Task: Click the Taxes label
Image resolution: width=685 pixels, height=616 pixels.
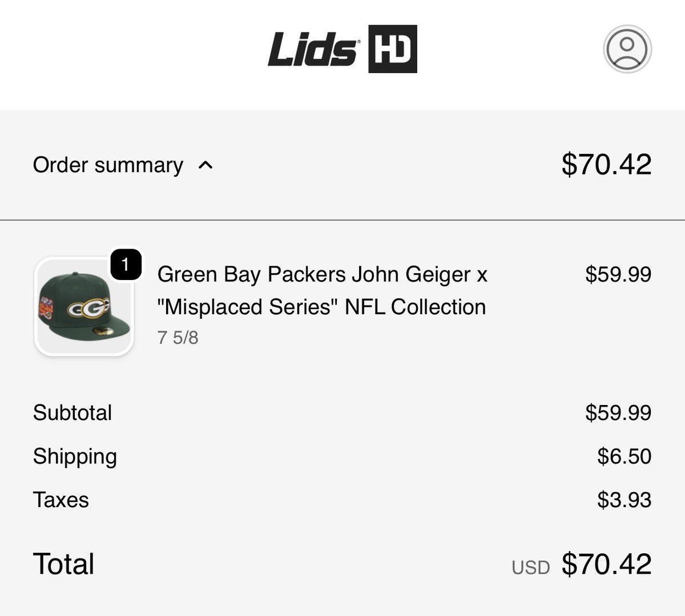Action: [61, 500]
